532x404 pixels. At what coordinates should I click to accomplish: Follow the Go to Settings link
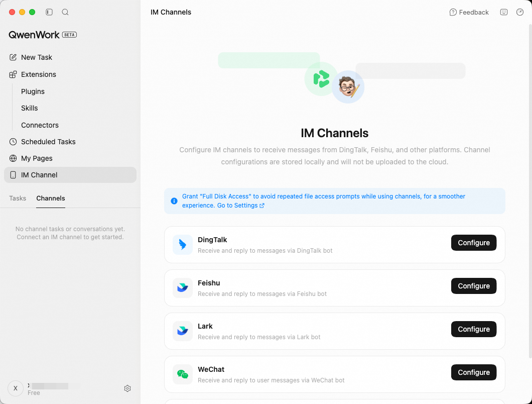240,206
